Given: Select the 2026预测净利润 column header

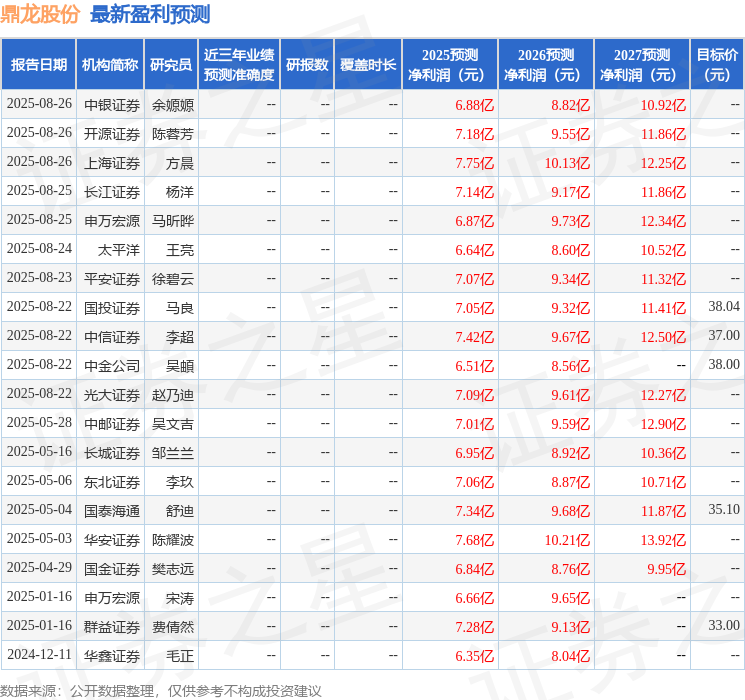Looking at the screenshot, I should click(546, 65).
